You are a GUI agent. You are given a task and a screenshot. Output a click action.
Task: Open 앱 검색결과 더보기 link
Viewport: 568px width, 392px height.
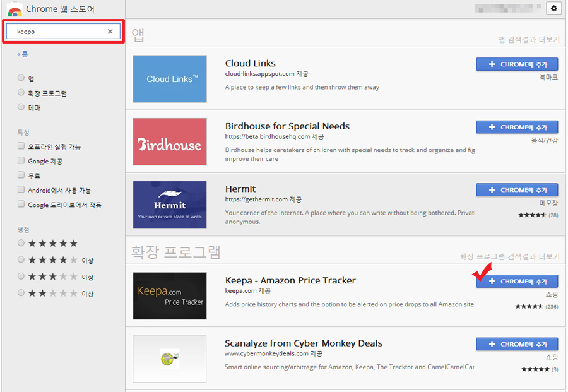528,40
